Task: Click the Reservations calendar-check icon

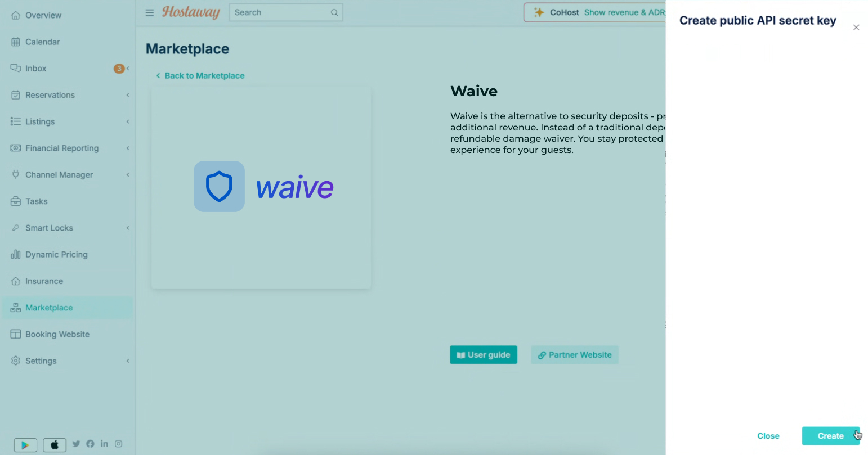Action: [16, 95]
